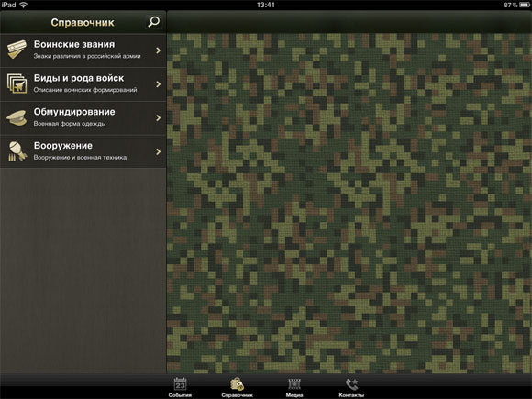Select the subtitle Описание воинских формирований
This screenshot has height=399, width=532.
click(85, 90)
